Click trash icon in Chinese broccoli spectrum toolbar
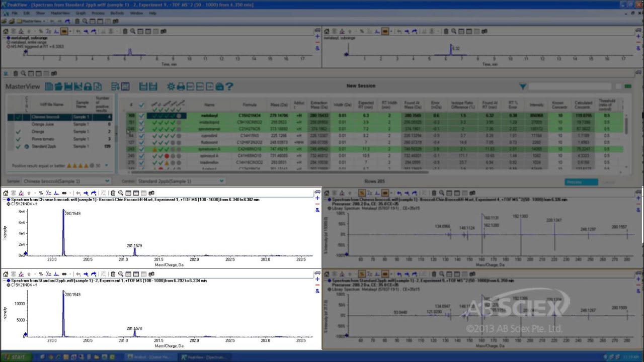The width and height of the screenshot is (644, 362). [113, 193]
